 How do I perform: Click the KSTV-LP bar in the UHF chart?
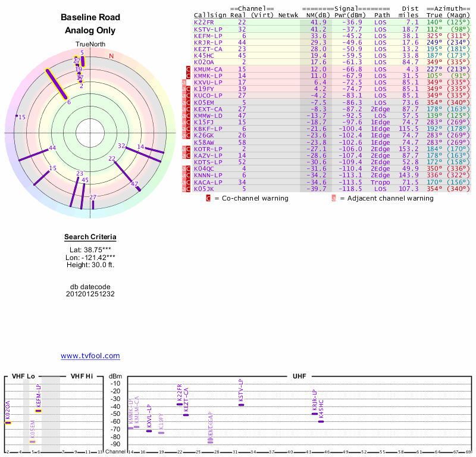(x=242, y=405)
